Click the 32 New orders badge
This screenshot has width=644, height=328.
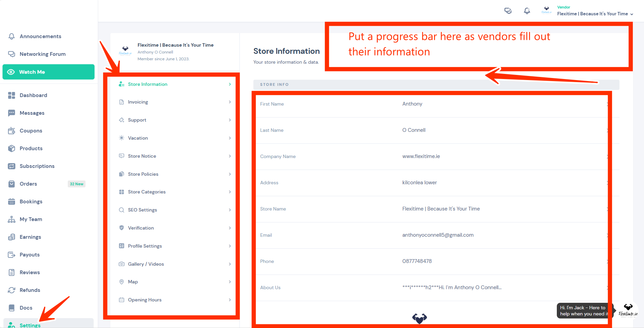pyautogui.click(x=77, y=184)
